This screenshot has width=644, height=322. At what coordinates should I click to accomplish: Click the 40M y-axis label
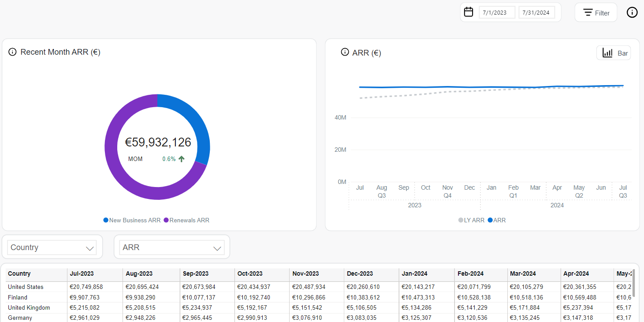pyautogui.click(x=341, y=118)
